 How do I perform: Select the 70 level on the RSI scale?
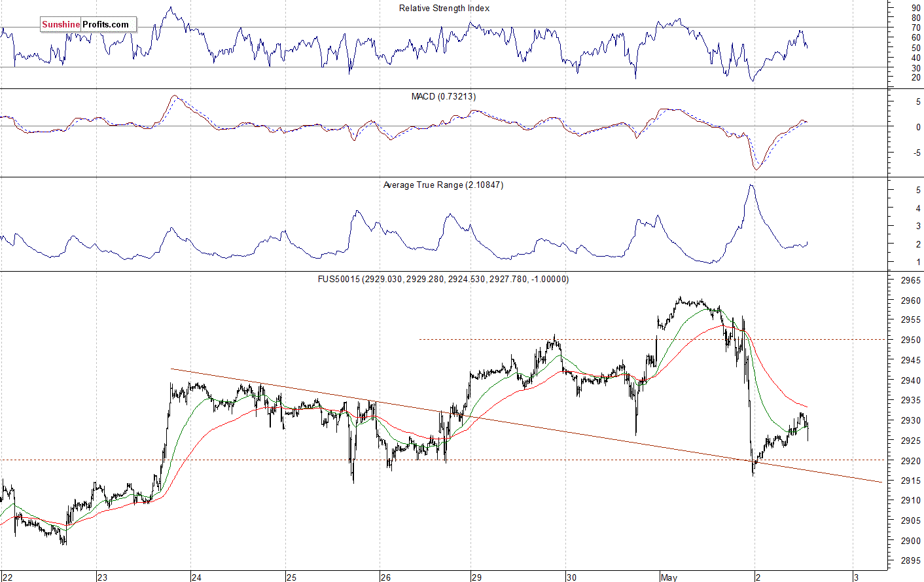click(x=915, y=27)
